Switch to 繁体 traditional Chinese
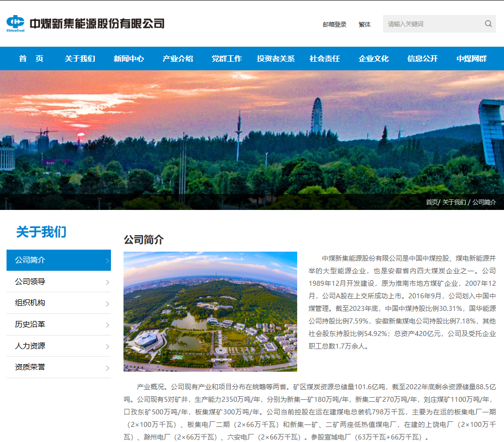 364,25
